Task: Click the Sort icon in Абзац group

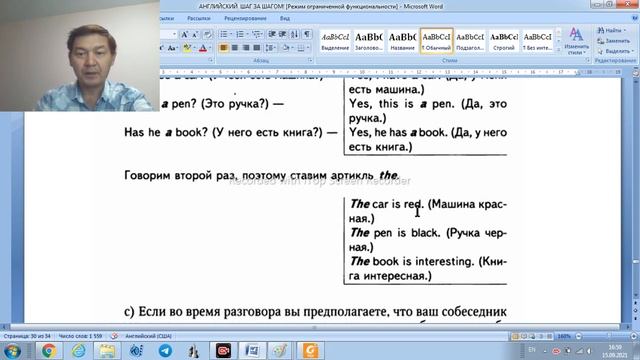Action: click(295, 34)
